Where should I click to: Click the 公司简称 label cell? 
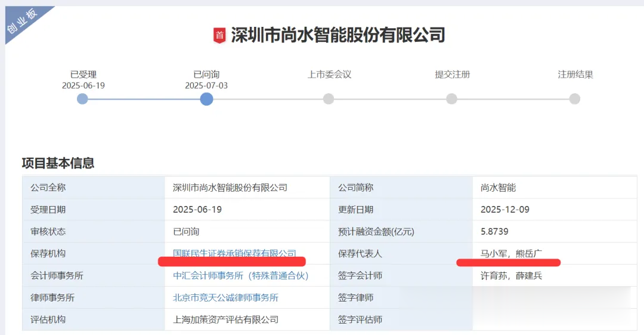coord(401,188)
